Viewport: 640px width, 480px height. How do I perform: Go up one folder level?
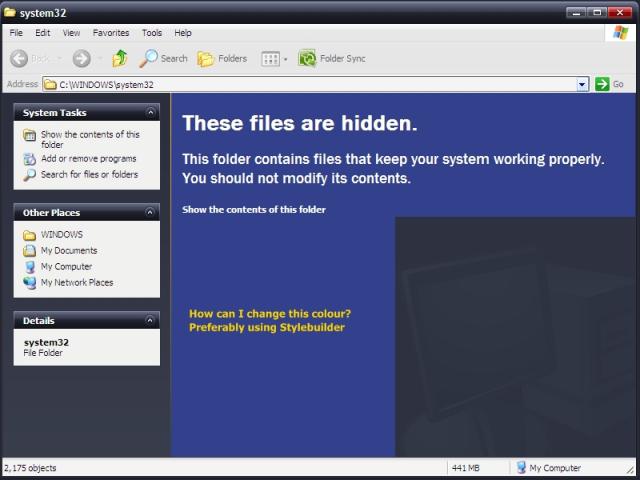(120, 59)
